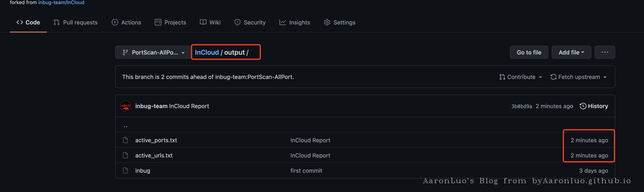This screenshot has width=644, height=192.
Task: Open the three-dots more options menu
Action: [x=605, y=52]
